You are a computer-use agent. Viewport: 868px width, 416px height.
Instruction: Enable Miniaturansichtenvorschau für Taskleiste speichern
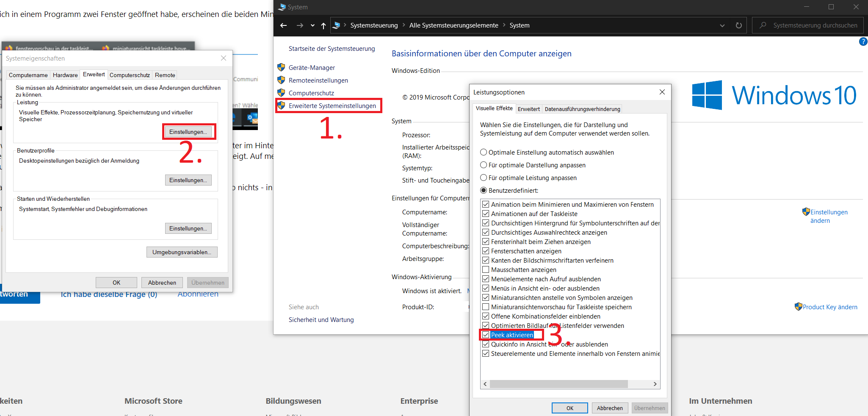[x=486, y=307]
